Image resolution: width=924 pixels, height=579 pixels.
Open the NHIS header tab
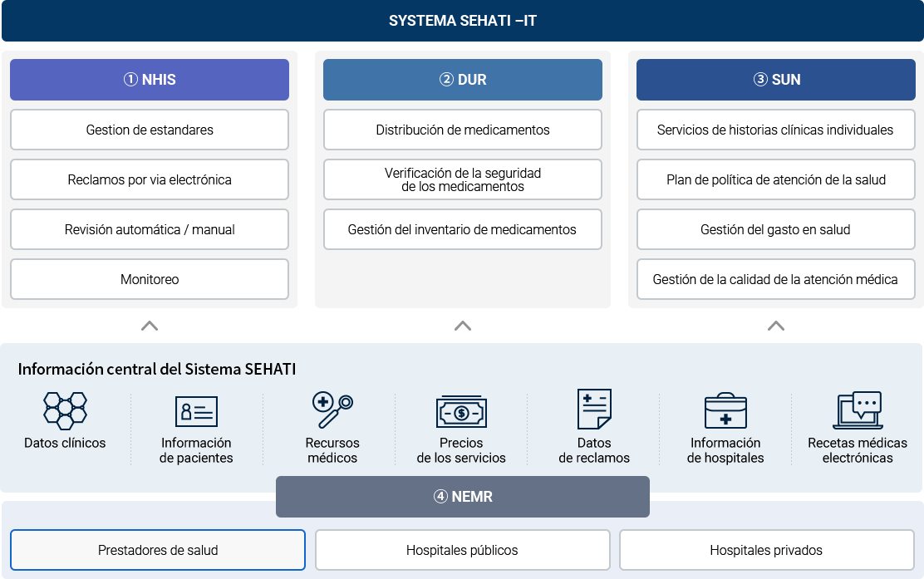click(x=150, y=80)
